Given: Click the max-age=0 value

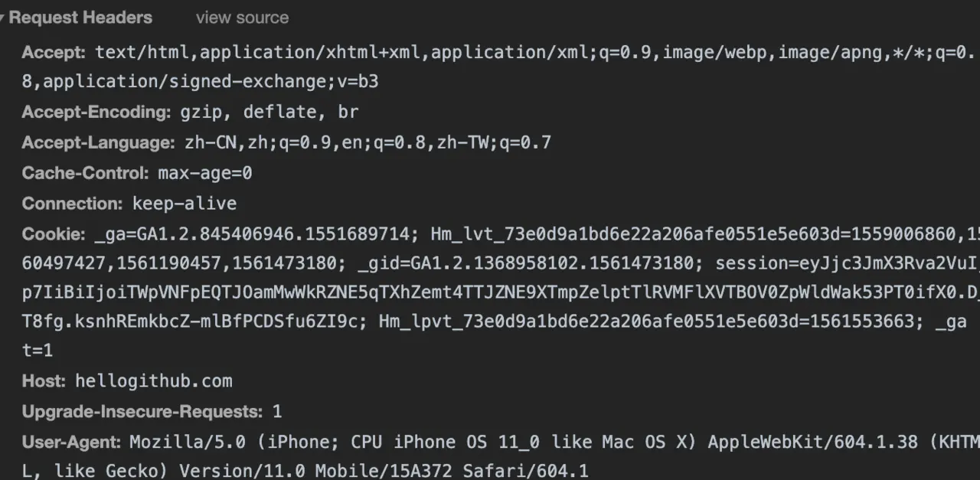Looking at the screenshot, I should pos(205,174).
